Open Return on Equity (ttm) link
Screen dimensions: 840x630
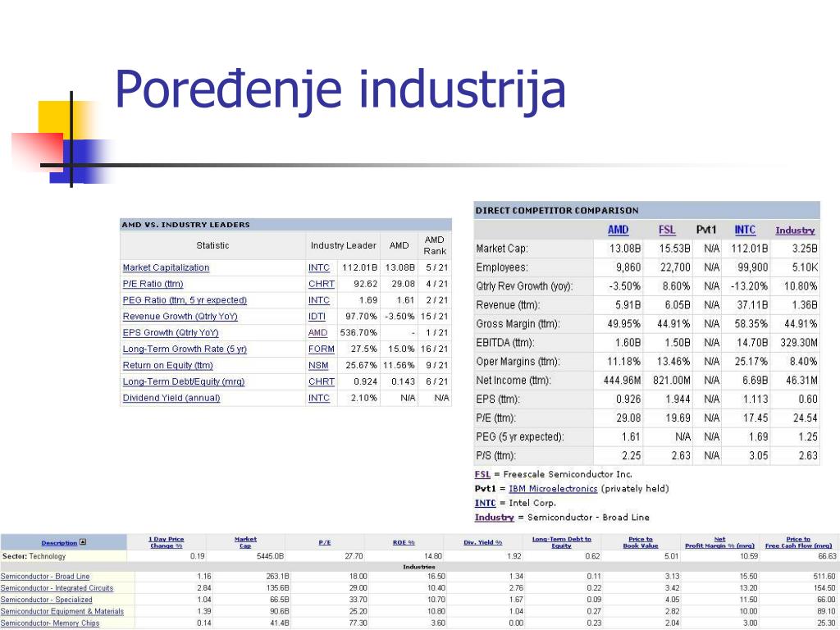[x=167, y=365]
